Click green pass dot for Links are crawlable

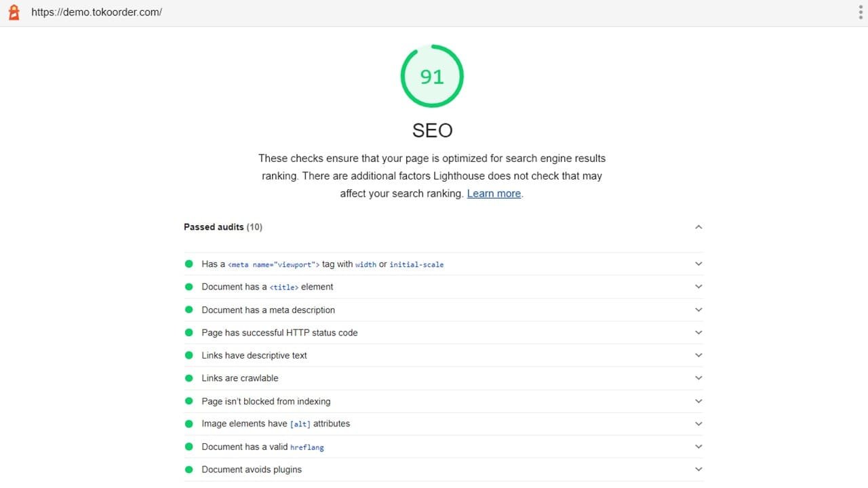point(189,378)
